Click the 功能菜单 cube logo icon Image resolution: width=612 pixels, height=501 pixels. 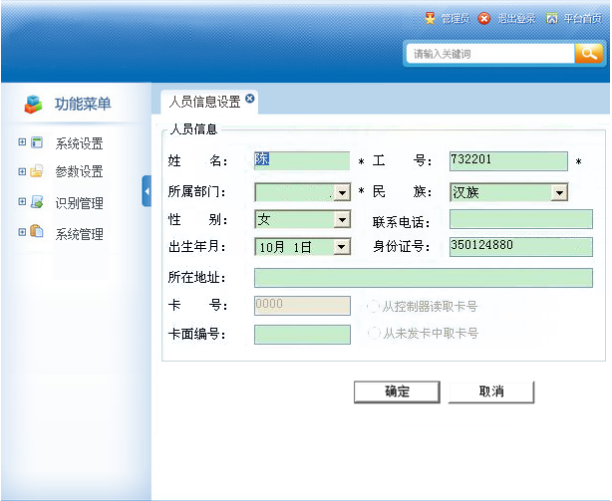(35, 103)
